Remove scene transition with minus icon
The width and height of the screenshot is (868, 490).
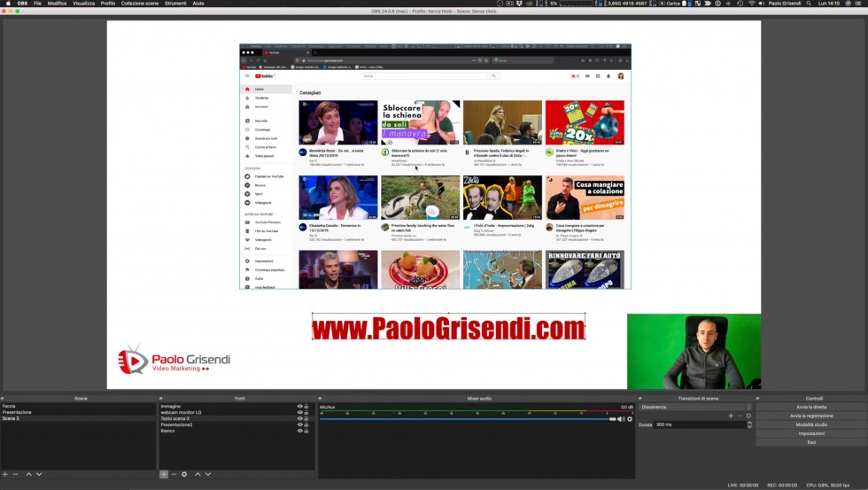tap(740, 416)
